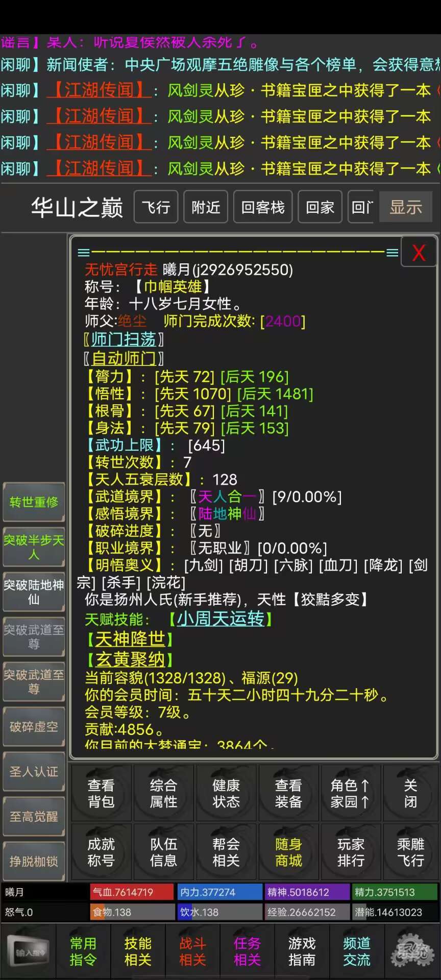Tap the 会员等级: 7级 line

click(x=137, y=712)
